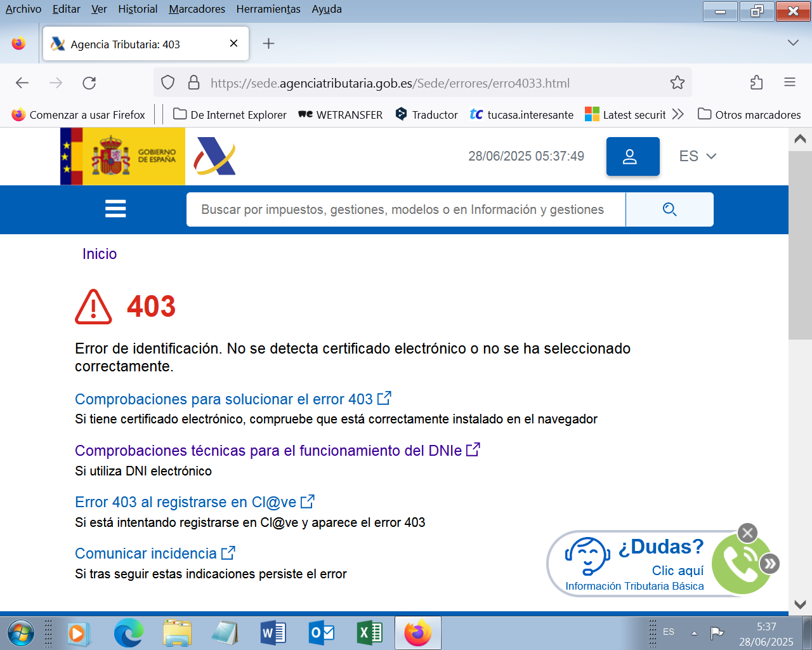Open the tracking protection shield

[x=167, y=83]
